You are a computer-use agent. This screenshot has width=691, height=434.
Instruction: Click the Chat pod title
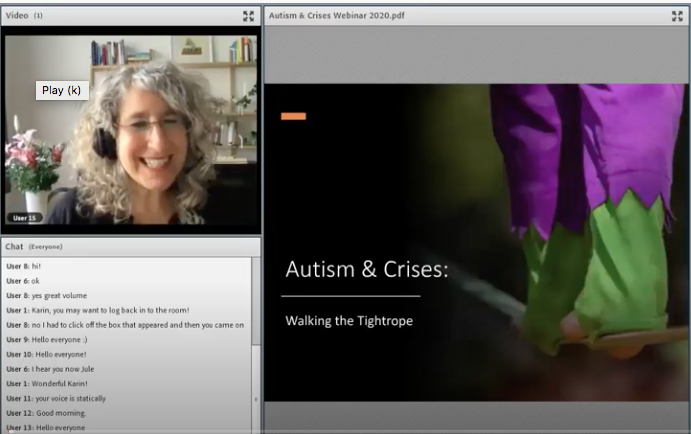pyautogui.click(x=14, y=247)
